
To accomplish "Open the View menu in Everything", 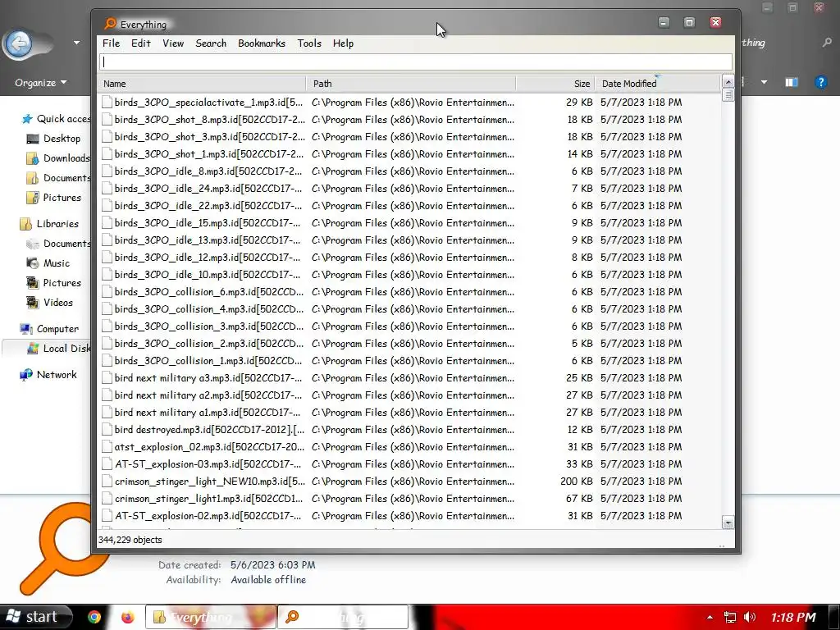I will point(173,43).
